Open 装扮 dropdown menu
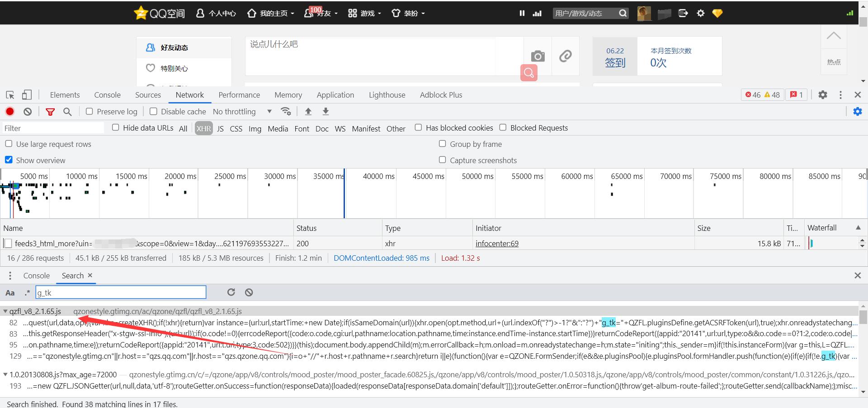The width and height of the screenshot is (868, 408). click(x=408, y=13)
